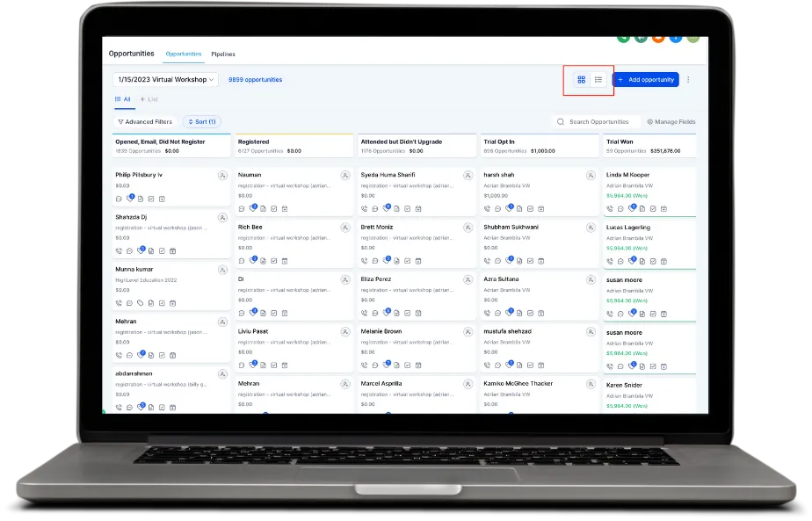Click the 9899 opportunities link
The height and width of the screenshot is (521, 812).
point(256,80)
